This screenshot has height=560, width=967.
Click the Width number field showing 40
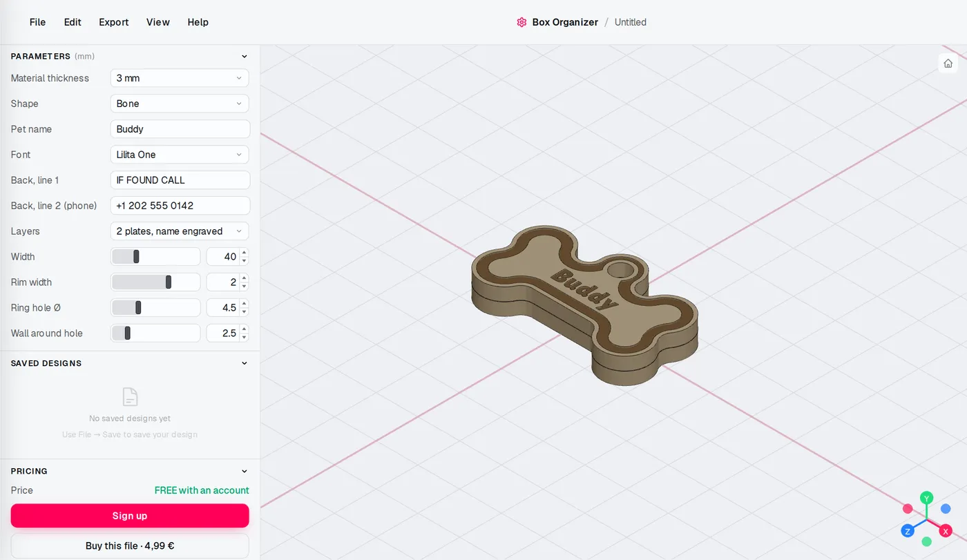(x=223, y=257)
